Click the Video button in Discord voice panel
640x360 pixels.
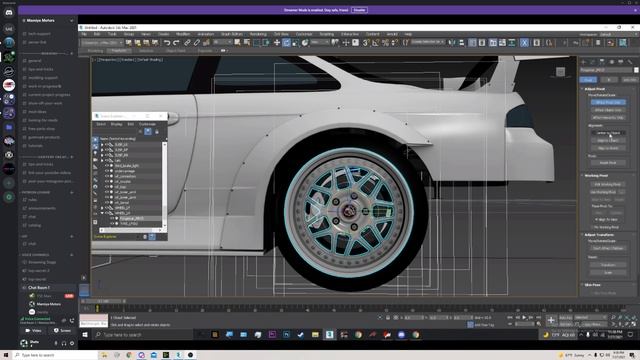(33, 331)
